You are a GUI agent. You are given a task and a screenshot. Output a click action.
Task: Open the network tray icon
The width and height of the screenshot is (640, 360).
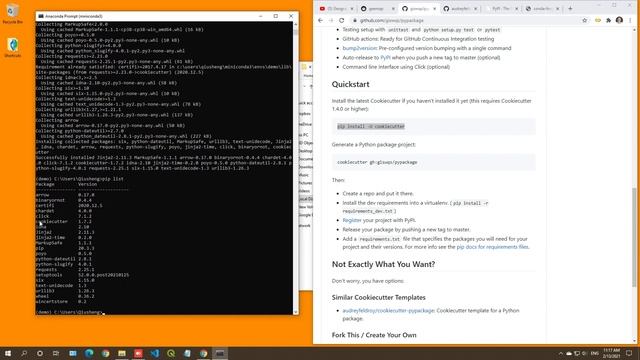click(x=577, y=353)
